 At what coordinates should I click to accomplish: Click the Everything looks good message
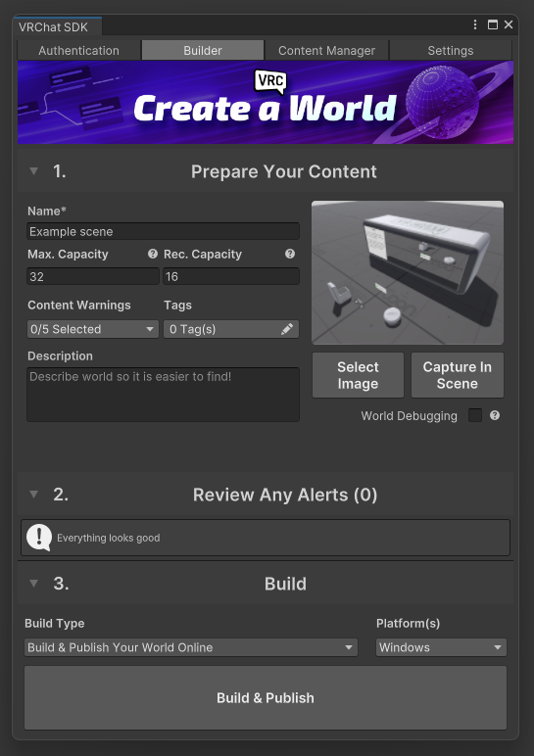109,538
